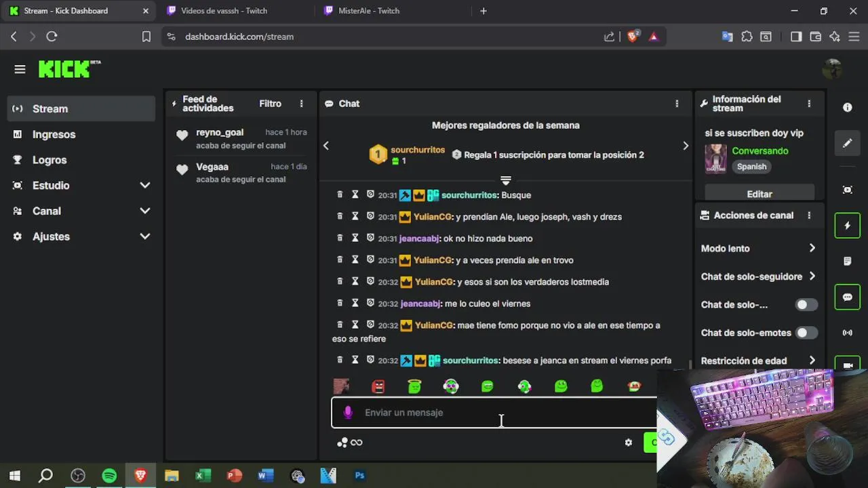Viewport: 868px width, 488px height.
Task: Open 'Chat de solo-seguidores' options arrow
Action: [x=812, y=276]
